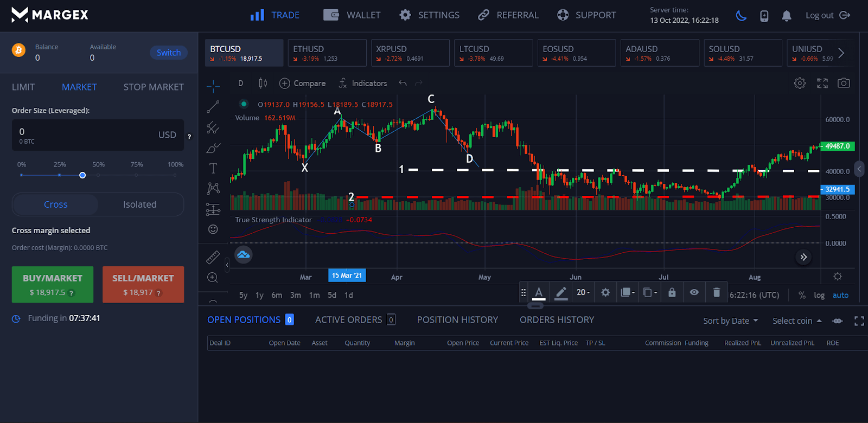The height and width of the screenshot is (423, 868).
Task: Click the Switch balance button
Action: [x=169, y=53]
